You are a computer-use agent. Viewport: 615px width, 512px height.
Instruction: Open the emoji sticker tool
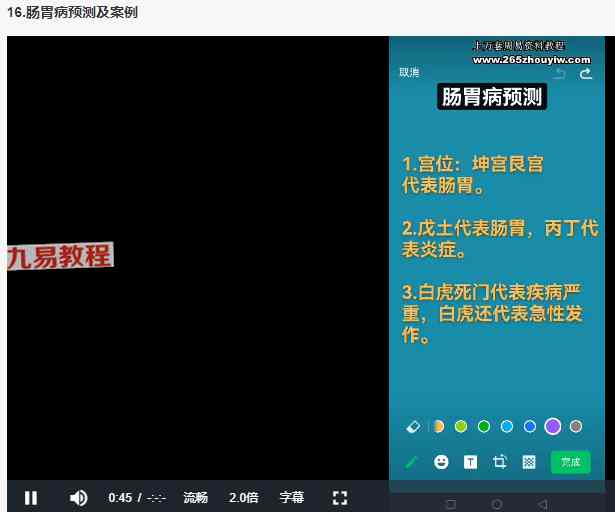click(x=441, y=462)
